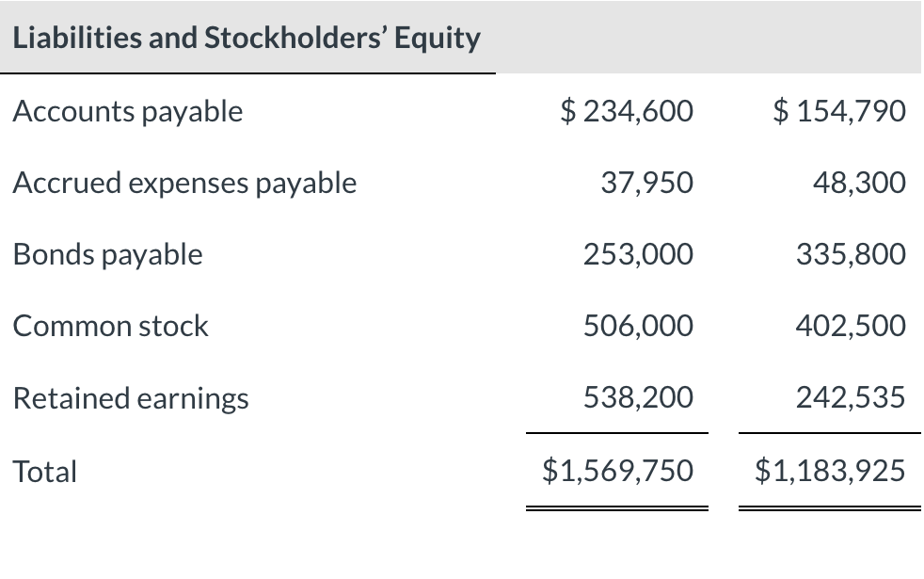Viewport: 924px width, 579px height.
Task: Select the $154,790 accounts payable amount
Action: point(839,111)
